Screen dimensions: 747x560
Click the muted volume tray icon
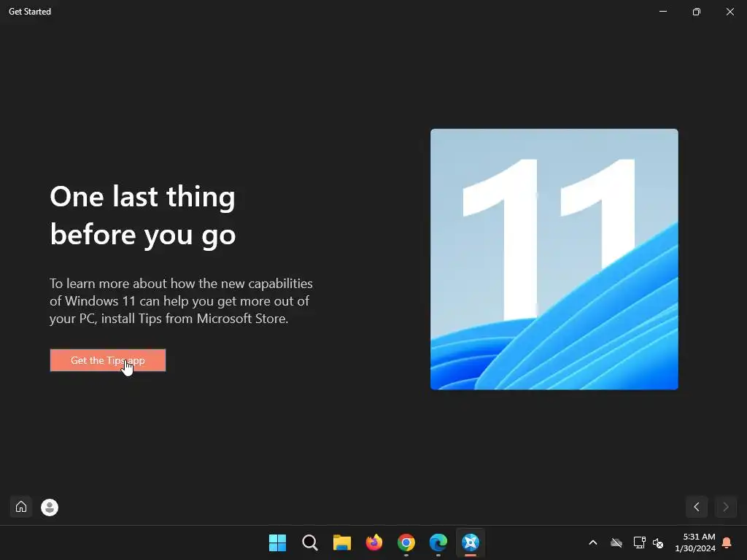[659, 542]
